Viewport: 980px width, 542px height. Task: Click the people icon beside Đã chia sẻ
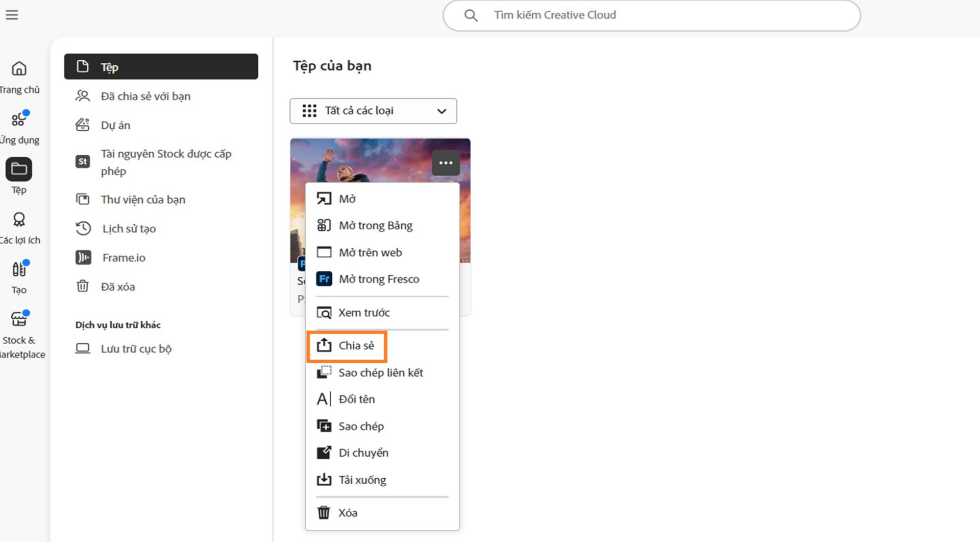coord(83,96)
